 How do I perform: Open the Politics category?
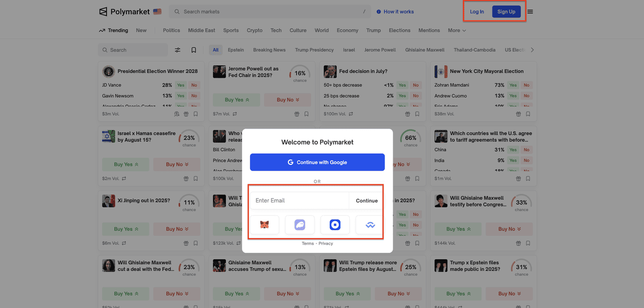(x=172, y=30)
